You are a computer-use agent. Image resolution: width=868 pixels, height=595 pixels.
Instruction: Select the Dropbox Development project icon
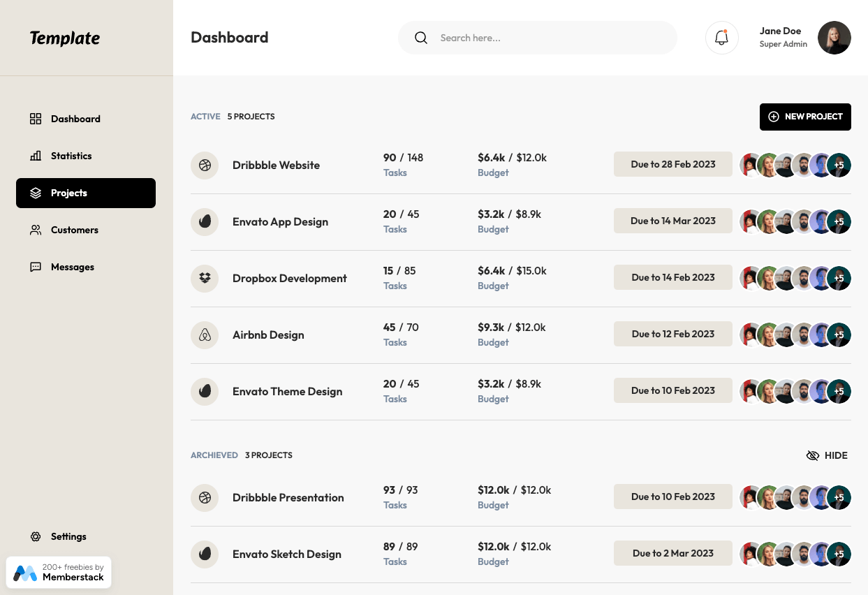pos(205,278)
